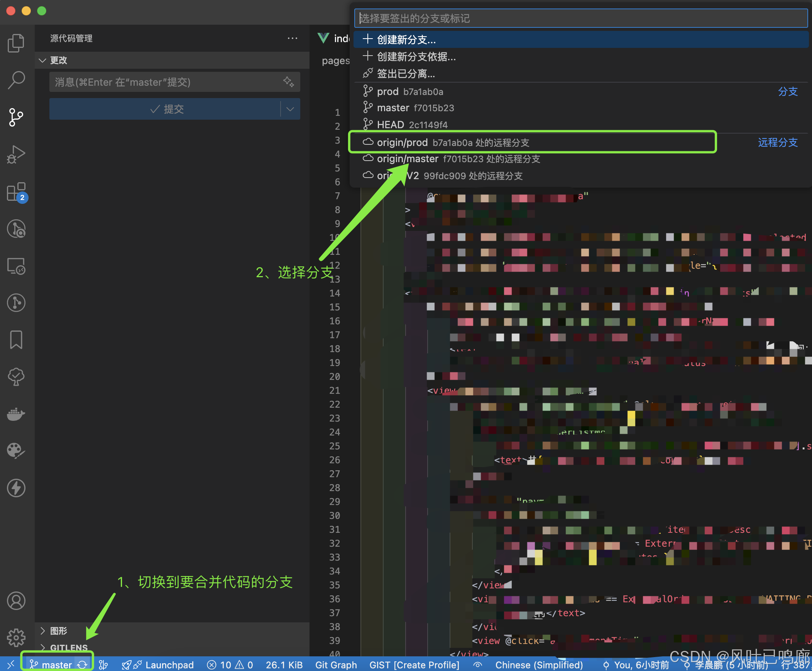
Task: Open the Explorer sidebar icon
Action: tap(16, 43)
